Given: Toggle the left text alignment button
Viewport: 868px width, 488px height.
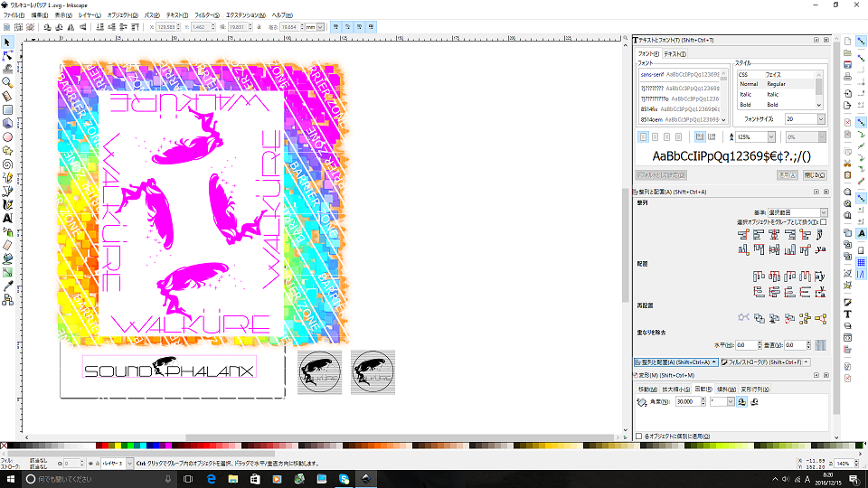Looking at the screenshot, I should [643, 136].
